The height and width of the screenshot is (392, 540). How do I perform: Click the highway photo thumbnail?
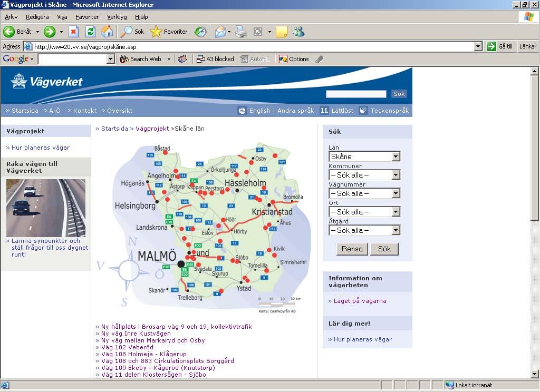[x=46, y=208]
